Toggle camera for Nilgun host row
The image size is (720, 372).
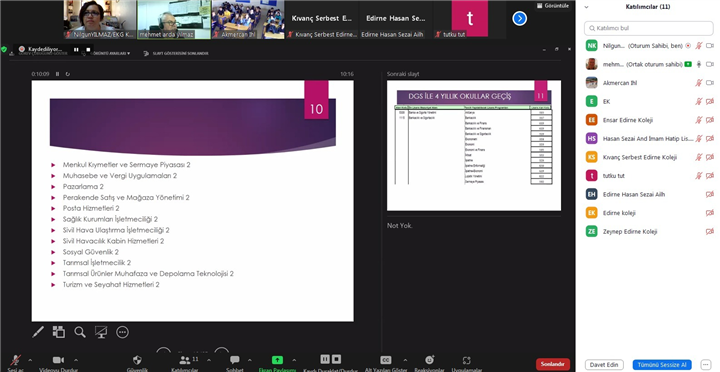[710, 46]
